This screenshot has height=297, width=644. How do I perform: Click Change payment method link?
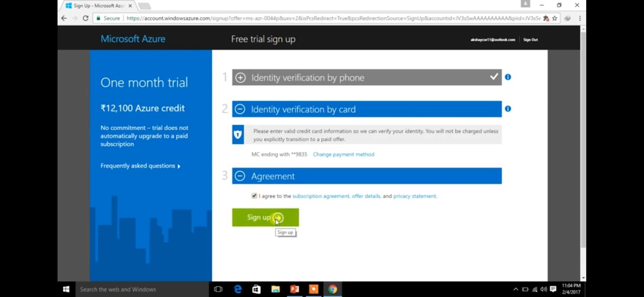pos(343,154)
